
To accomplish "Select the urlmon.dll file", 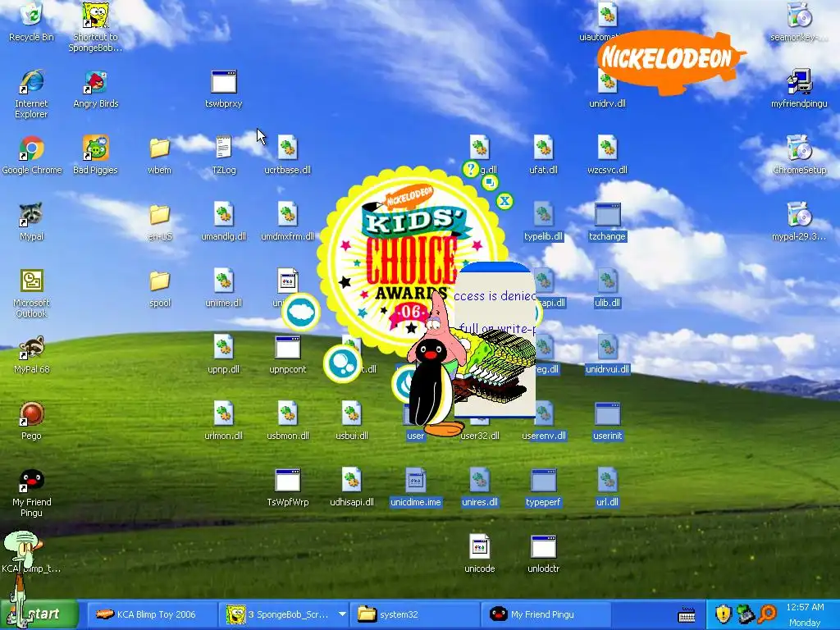I will 224,421.
